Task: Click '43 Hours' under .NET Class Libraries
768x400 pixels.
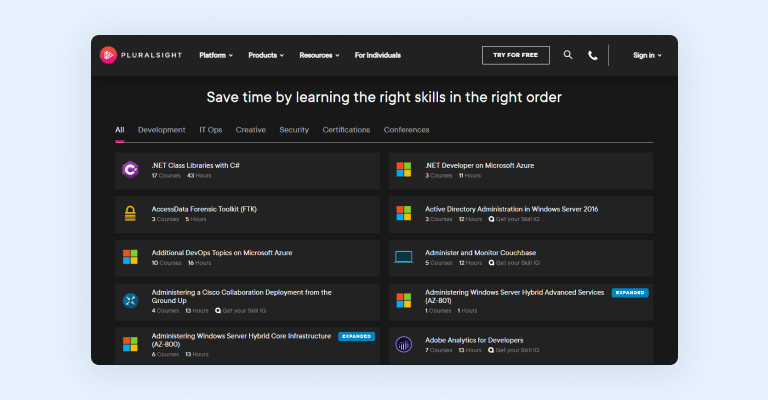Action: pyautogui.click(x=199, y=176)
